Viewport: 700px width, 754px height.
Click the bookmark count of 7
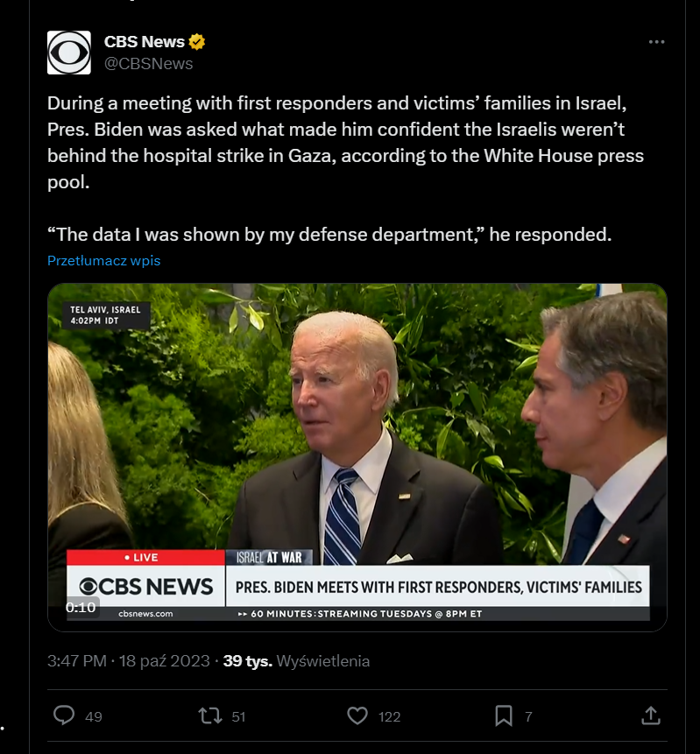(x=528, y=716)
